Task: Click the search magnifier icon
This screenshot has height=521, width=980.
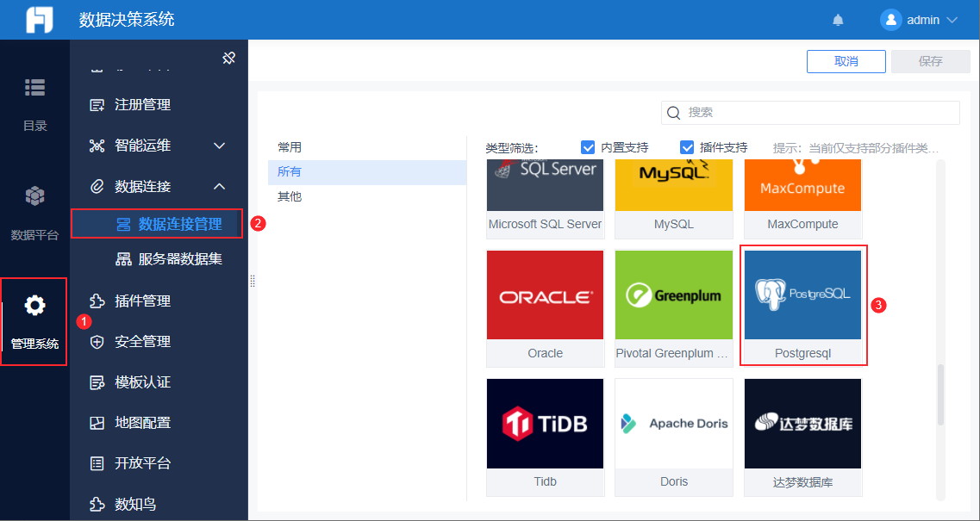Action: tap(674, 113)
